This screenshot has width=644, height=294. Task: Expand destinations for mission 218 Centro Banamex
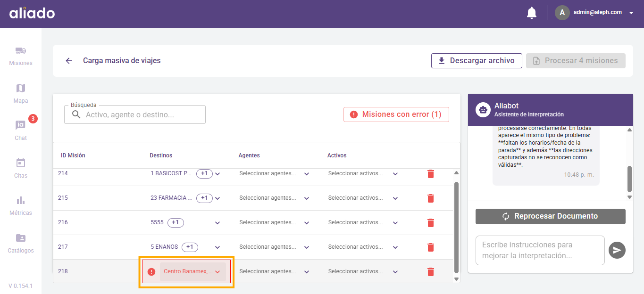(x=217, y=272)
